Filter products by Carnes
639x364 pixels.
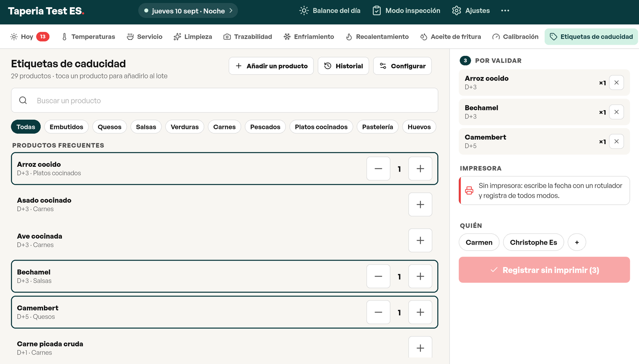pos(224,127)
